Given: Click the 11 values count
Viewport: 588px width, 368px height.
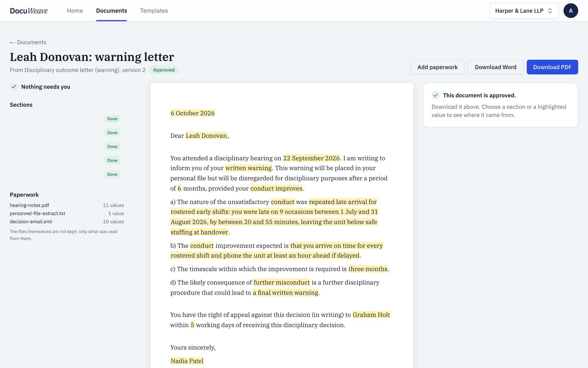Looking at the screenshot, I should tap(113, 205).
